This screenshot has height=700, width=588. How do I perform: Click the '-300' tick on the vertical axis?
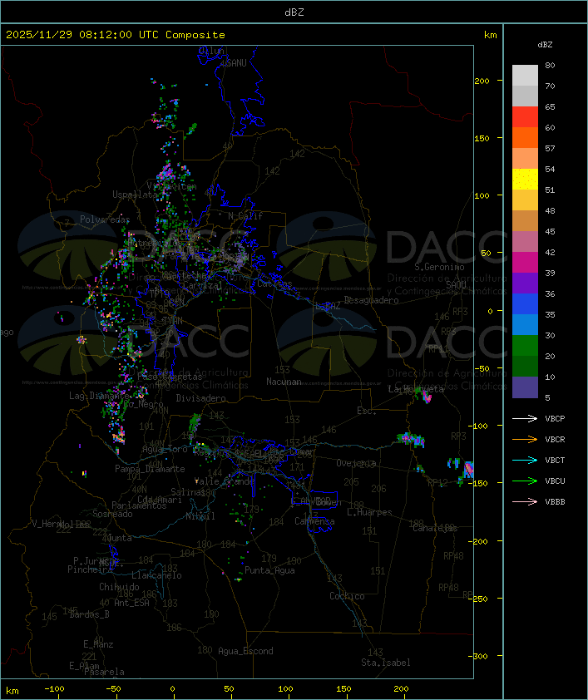click(x=480, y=656)
